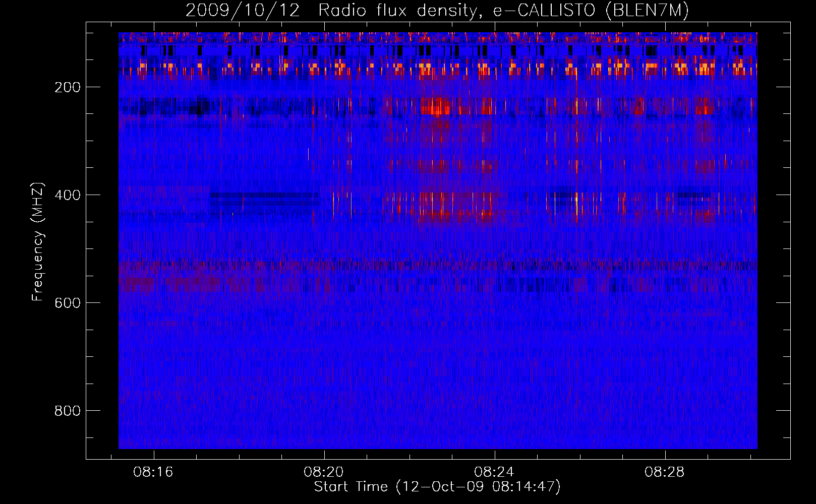Click the 08:16 time tick label
816x504 pixels.
[x=153, y=472]
